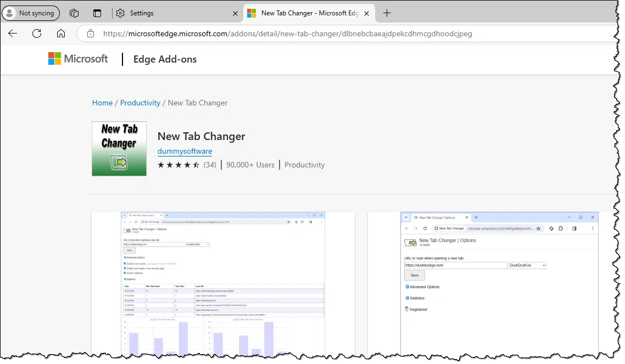Open the Workspaces icon in the title bar
The width and height of the screenshot is (625, 364).
click(x=74, y=13)
